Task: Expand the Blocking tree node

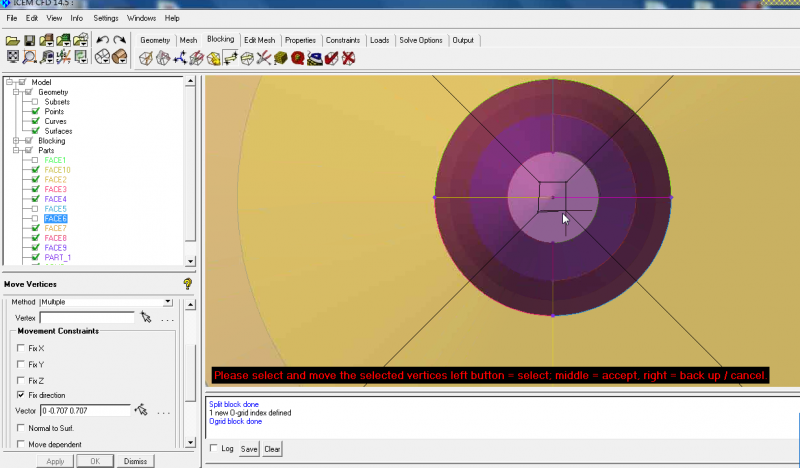Action: [x=16, y=141]
